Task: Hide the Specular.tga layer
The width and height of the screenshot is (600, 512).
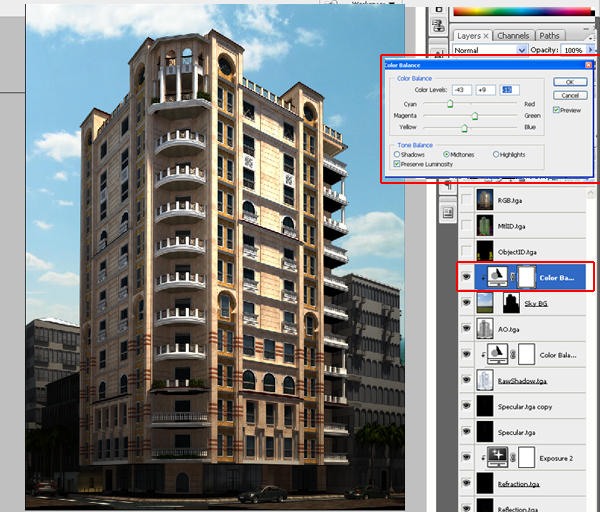Action: pos(466,432)
